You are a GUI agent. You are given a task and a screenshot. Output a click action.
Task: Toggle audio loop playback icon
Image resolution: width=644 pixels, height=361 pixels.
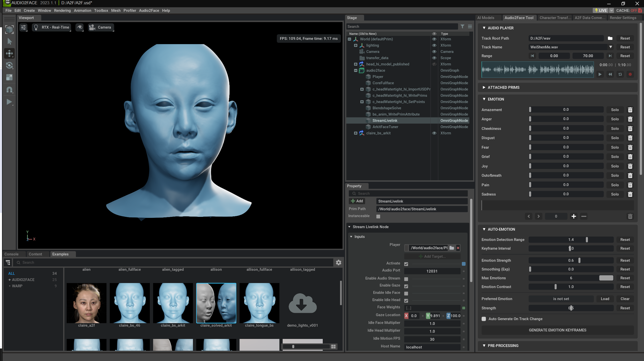click(620, 74)
